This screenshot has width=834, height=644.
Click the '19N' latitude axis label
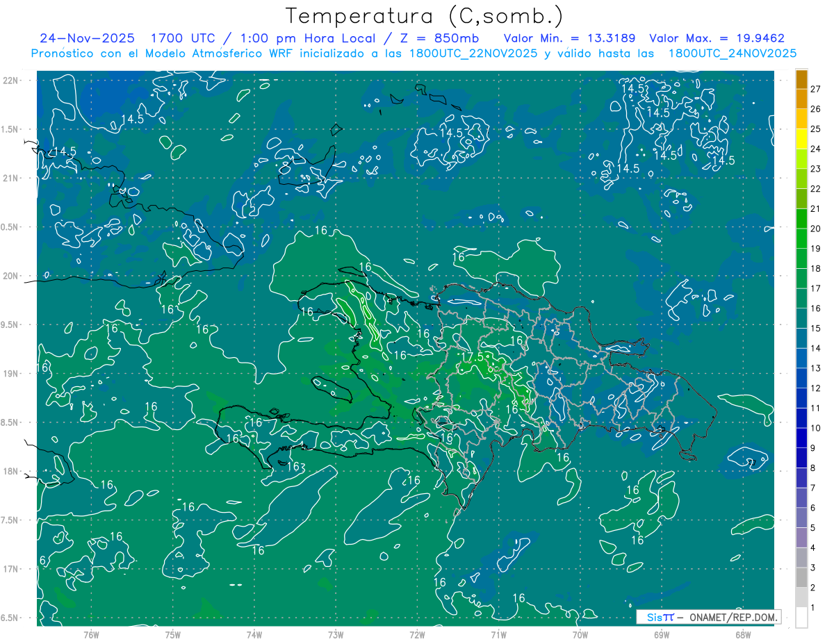pos(11,374)
